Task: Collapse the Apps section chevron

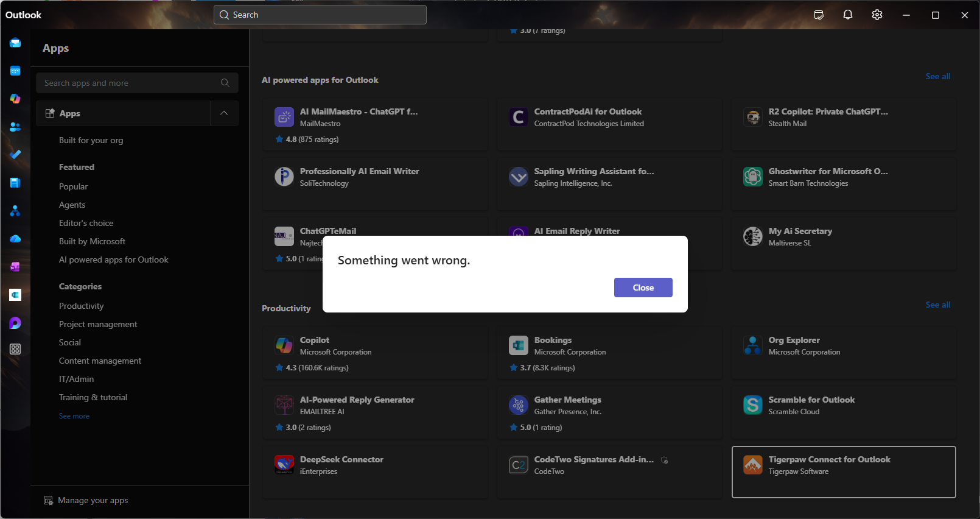Action: [x=224, y=113]
